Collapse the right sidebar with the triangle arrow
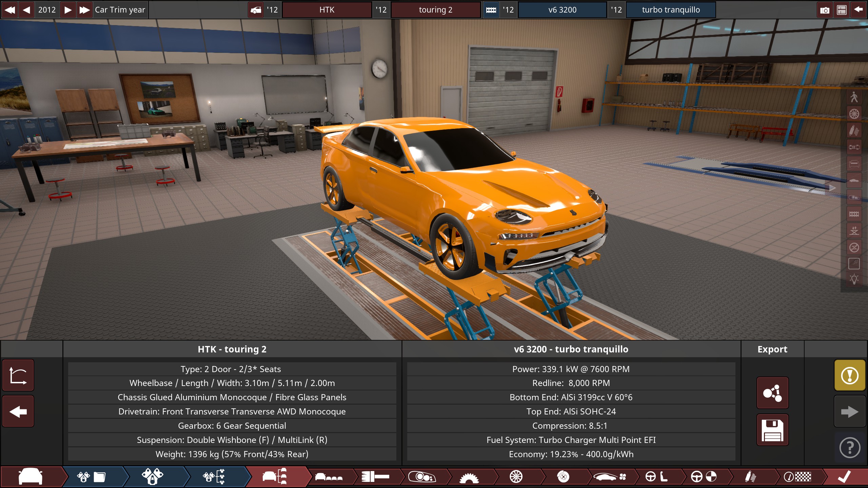This screenshot has width=868, height=488. coord(832,188)
